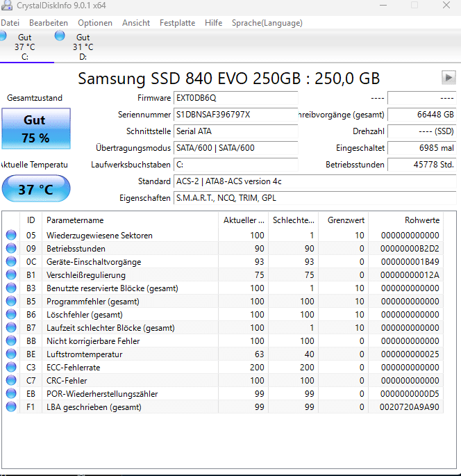Screen dimensions: 461x476
Task: Click the Seriennummer field S1DBNSAF396797X
Action: pos(235,115)
